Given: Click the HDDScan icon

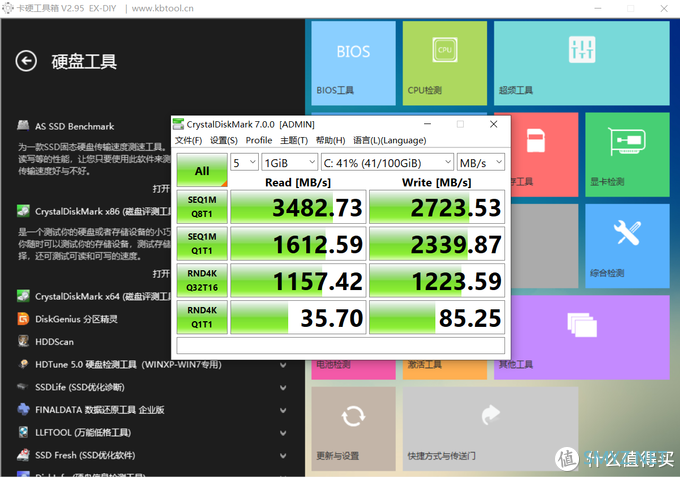Looking at the screenshot, I should 23,341.
